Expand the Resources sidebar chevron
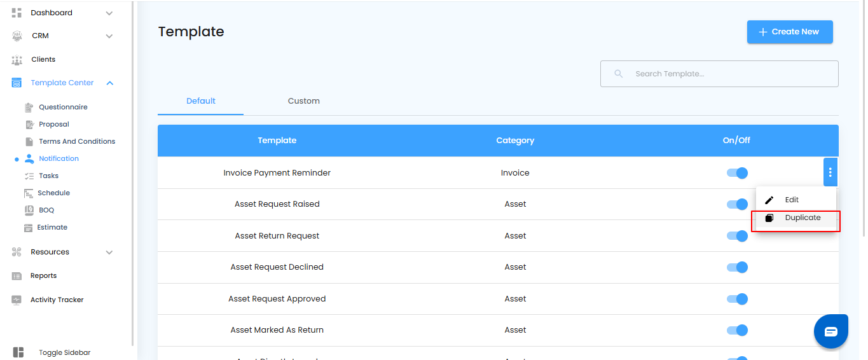 coord(109,253)
